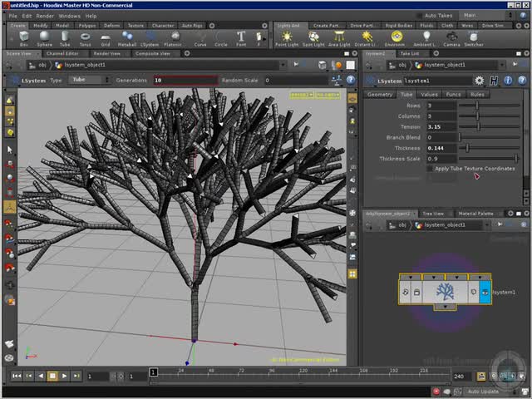Toggle the lsystem1 node display flag
The height and width of the screenshot is (399, 532).
click(x=485, y=292)
